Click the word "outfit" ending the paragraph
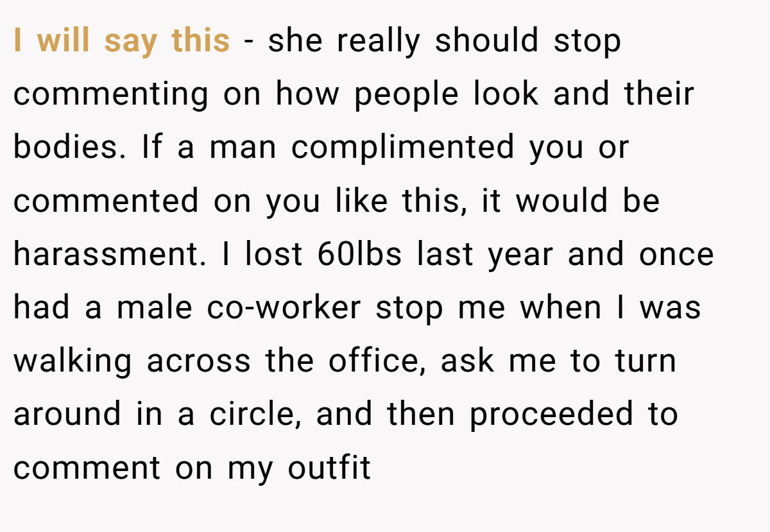Screen dimensions: 770x532 pyautogui.click(x=329, y=467)
